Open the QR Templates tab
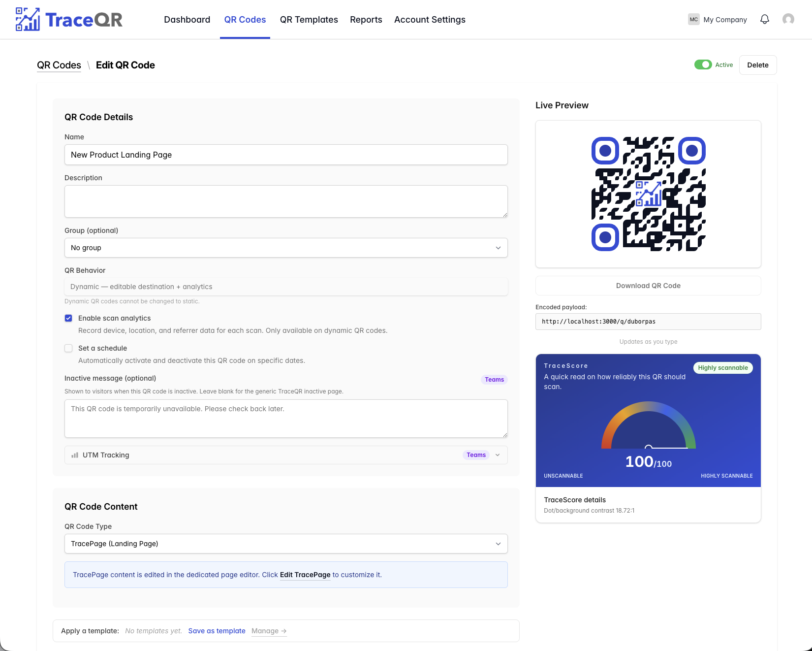Image resolution: width=812 pixels, height=651 pixels. click(x=309, y=20)
